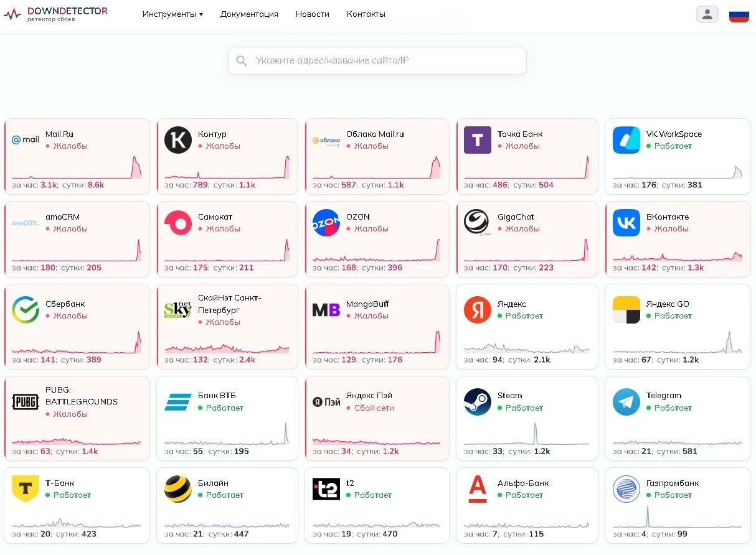Click the Облако Mail.ru logo
This screenshot has height=555, width=756.
tap(326, 141)
